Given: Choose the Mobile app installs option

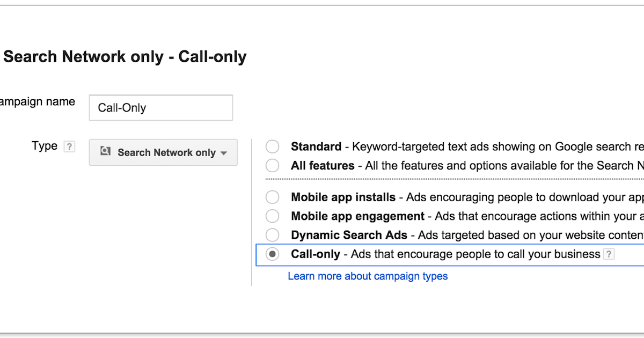Looking at the screenshot, I should [x=273, y=197].
